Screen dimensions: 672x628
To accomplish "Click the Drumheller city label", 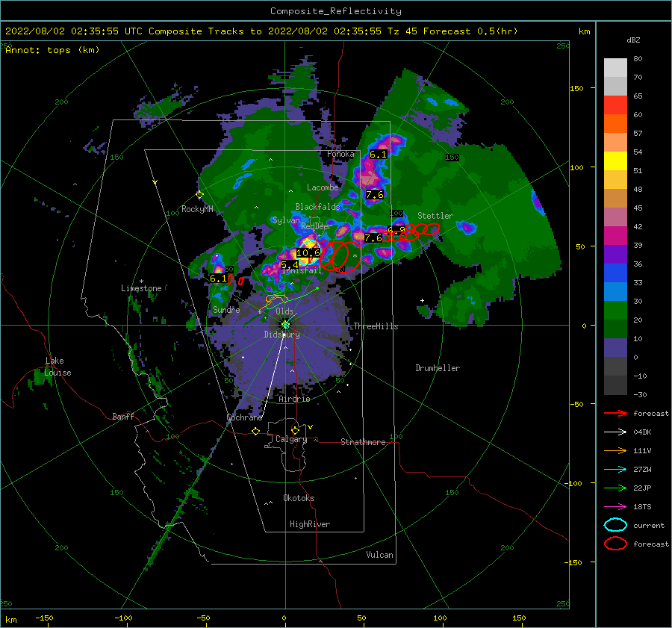I will [438, 368].
